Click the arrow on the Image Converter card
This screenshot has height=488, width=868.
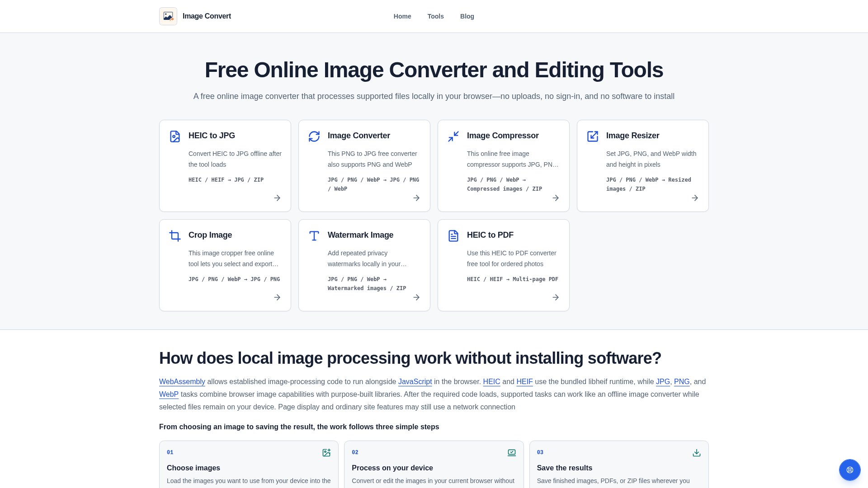pos(416,198)
